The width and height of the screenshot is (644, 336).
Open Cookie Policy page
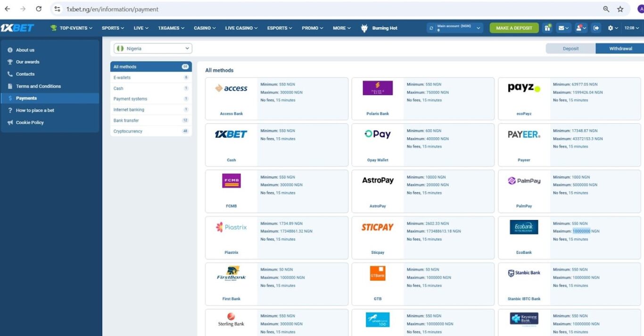pyautogui.click(x=50, y=122)
